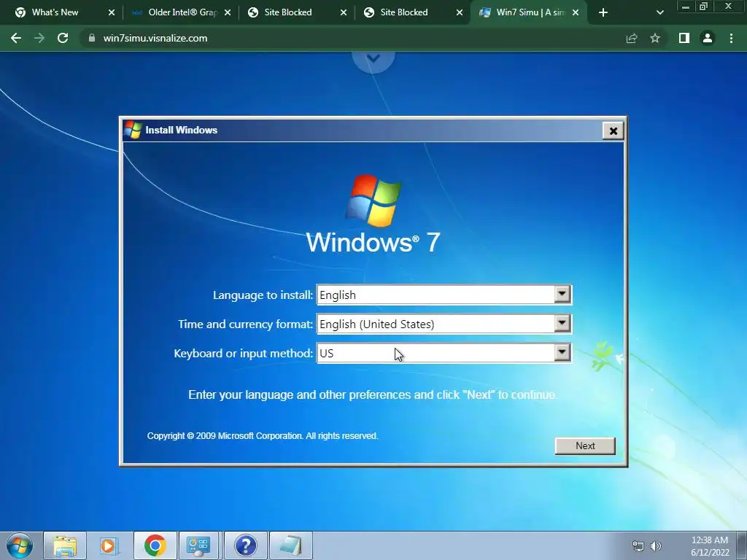Viewport: 747px width, 560px height.
Task: Click the Show desktop strip
Action: point(742,545)
